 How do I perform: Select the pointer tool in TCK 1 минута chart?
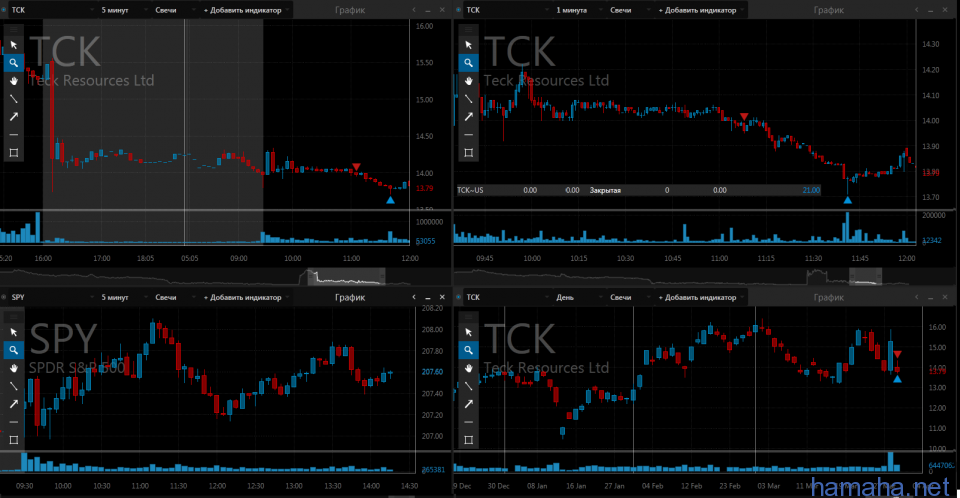(x=468, y=45)
